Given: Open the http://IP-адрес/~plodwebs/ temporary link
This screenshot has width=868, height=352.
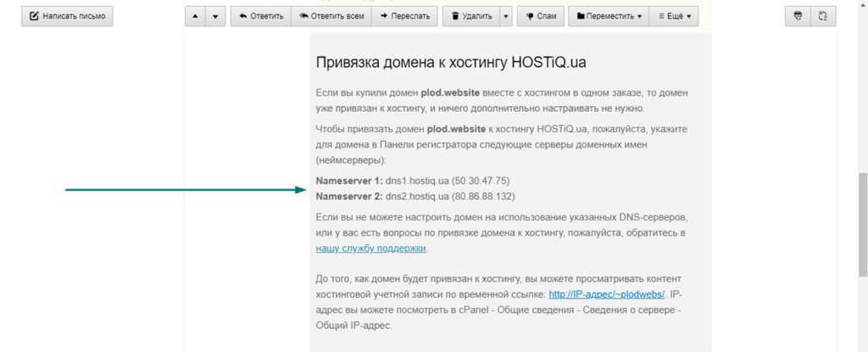Looking at the screenshot, I should point(606,293).
